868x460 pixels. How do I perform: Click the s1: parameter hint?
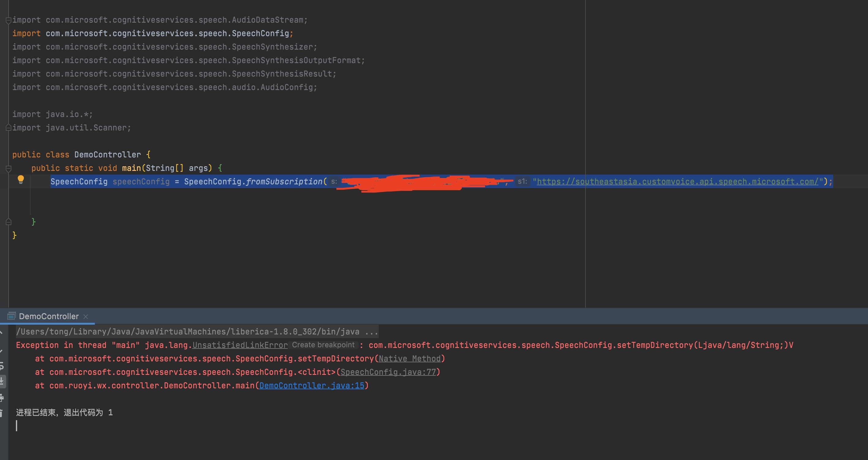522,181
